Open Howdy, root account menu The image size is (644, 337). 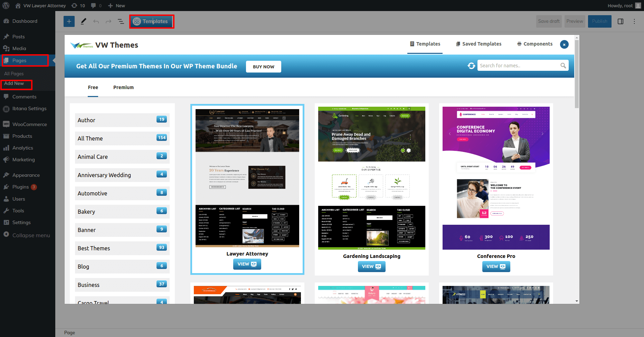624,6
